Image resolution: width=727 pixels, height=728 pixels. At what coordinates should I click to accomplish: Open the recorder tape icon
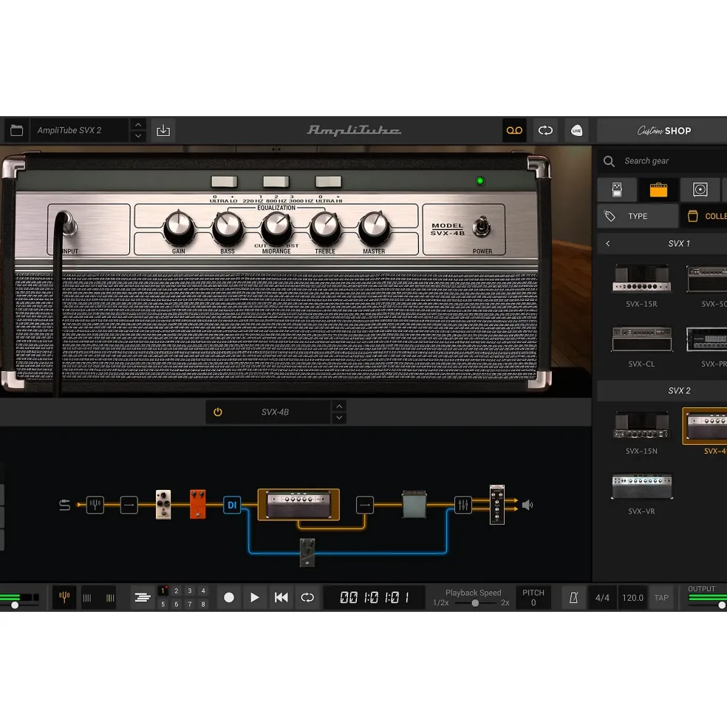(514, 131)
